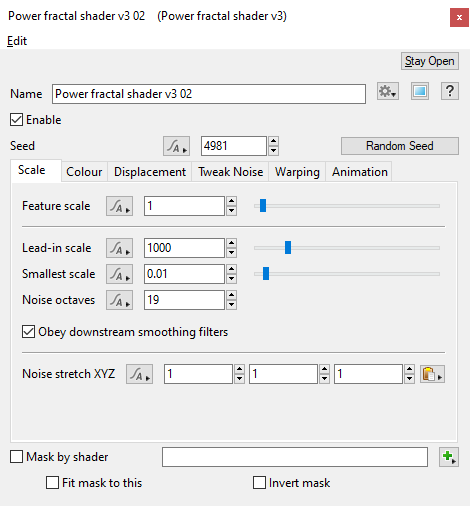Click Noise octaves animation curve icon
The height and width of the screenshot is (506, 470).
click(x=119, y=300)
